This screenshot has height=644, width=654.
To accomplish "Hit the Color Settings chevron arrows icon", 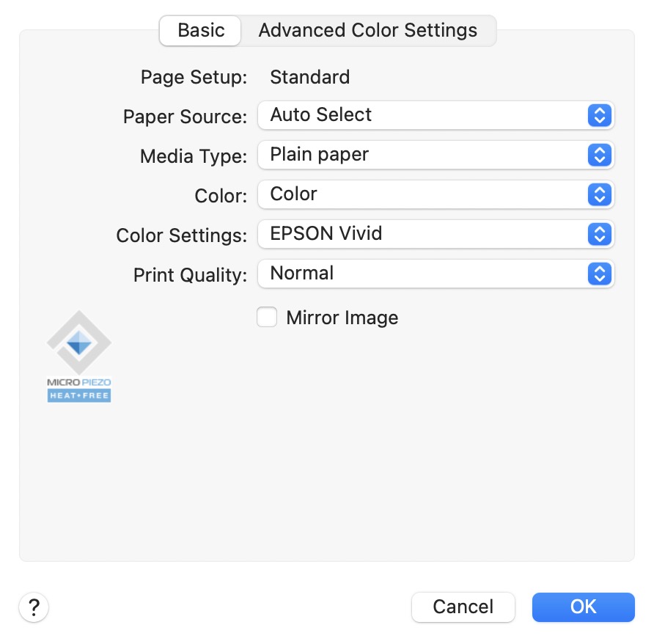I will [x=599, y=234].
